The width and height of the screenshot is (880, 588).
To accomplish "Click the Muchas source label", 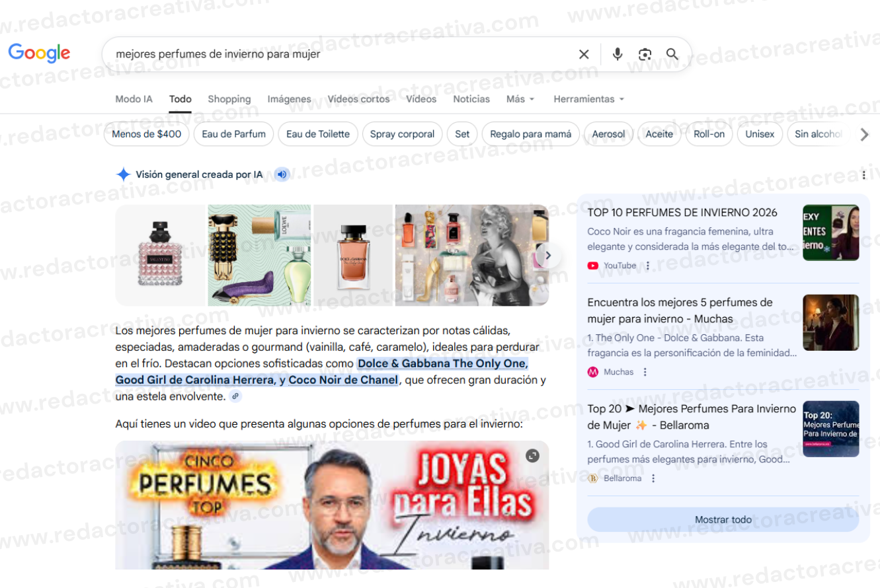I will (x=618, y=372).
